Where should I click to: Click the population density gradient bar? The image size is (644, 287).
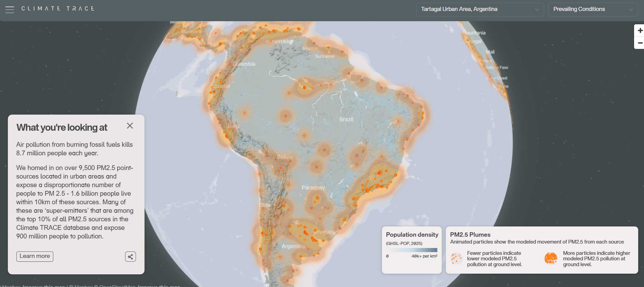click(x=412, y=250)
